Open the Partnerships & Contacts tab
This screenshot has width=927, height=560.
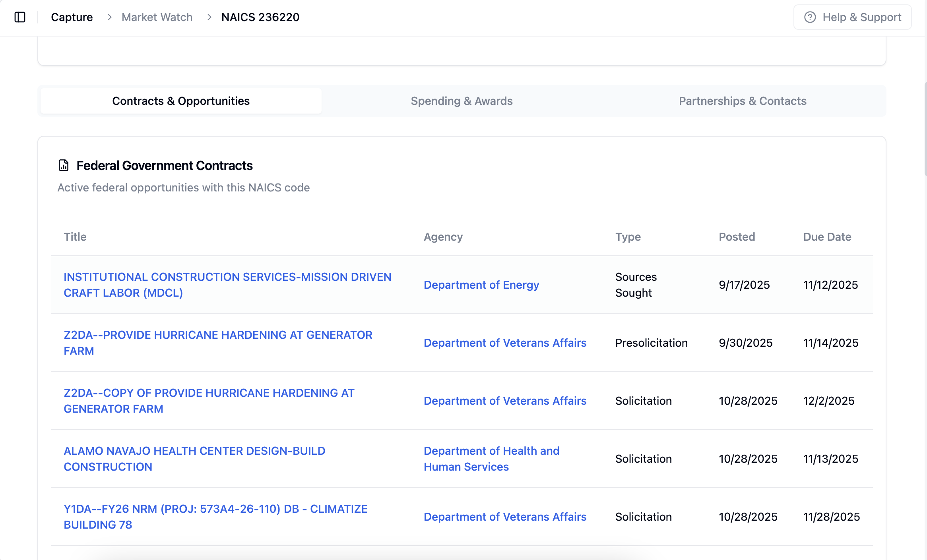tap(743, 101)
